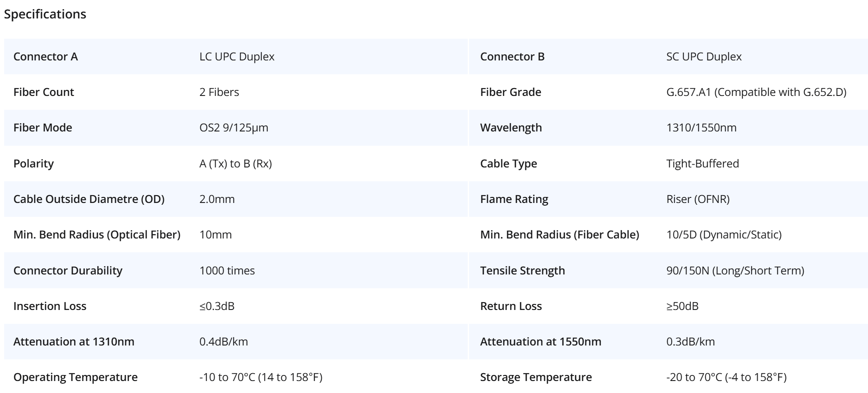Select the Fiber Grade G.657.A1 value

click(x=756, y=92)
